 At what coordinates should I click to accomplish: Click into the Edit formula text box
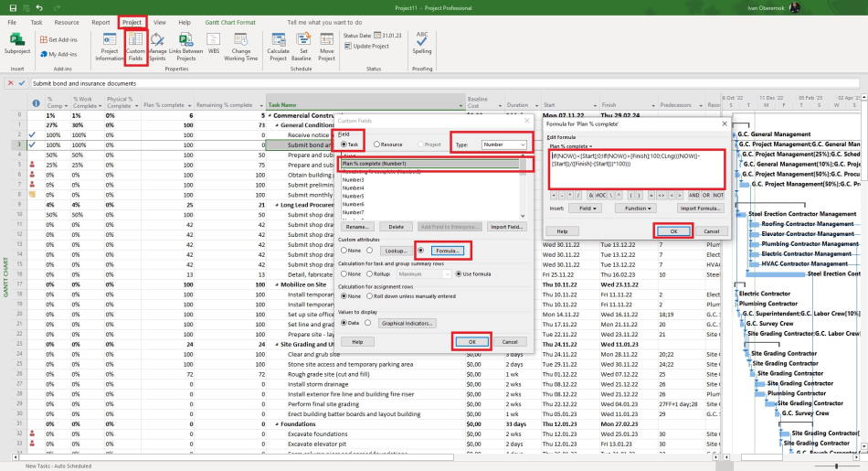637,169
